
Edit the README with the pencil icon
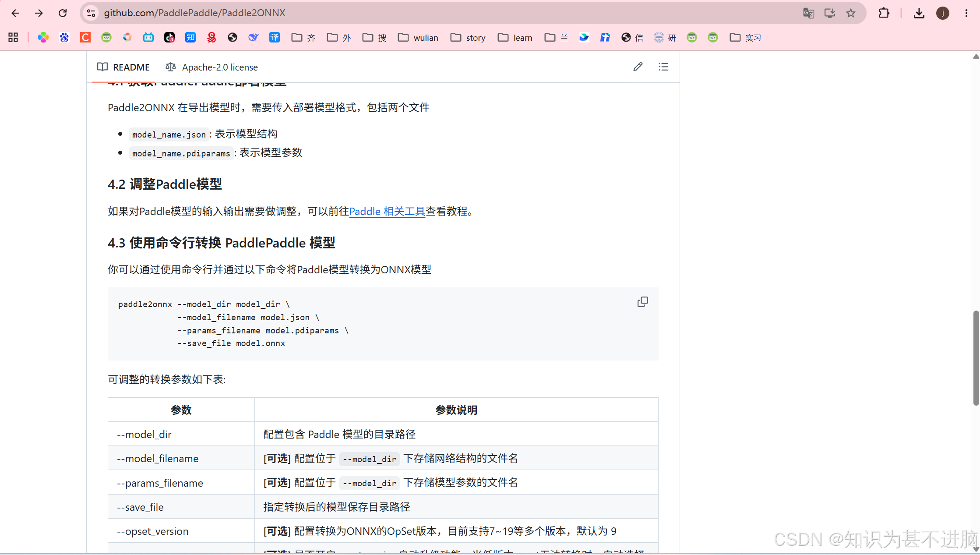point(638,67)
